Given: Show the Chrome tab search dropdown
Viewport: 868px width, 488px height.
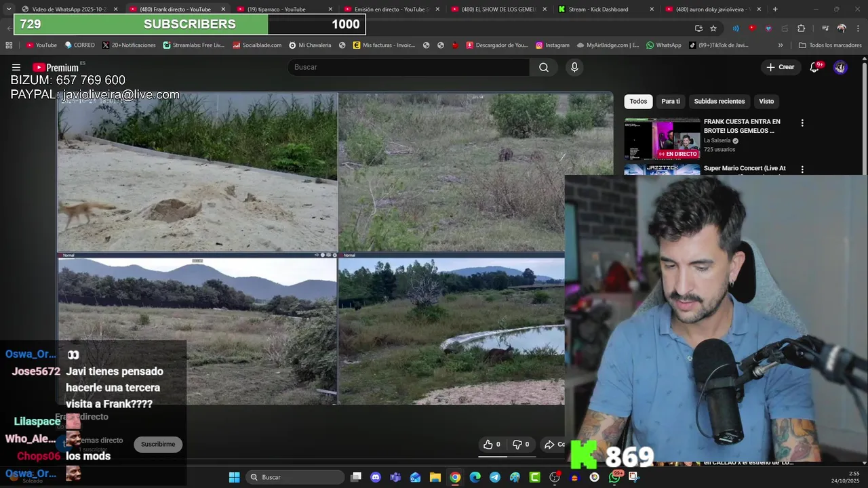Looking at the screenshot, I should [8, 9].
